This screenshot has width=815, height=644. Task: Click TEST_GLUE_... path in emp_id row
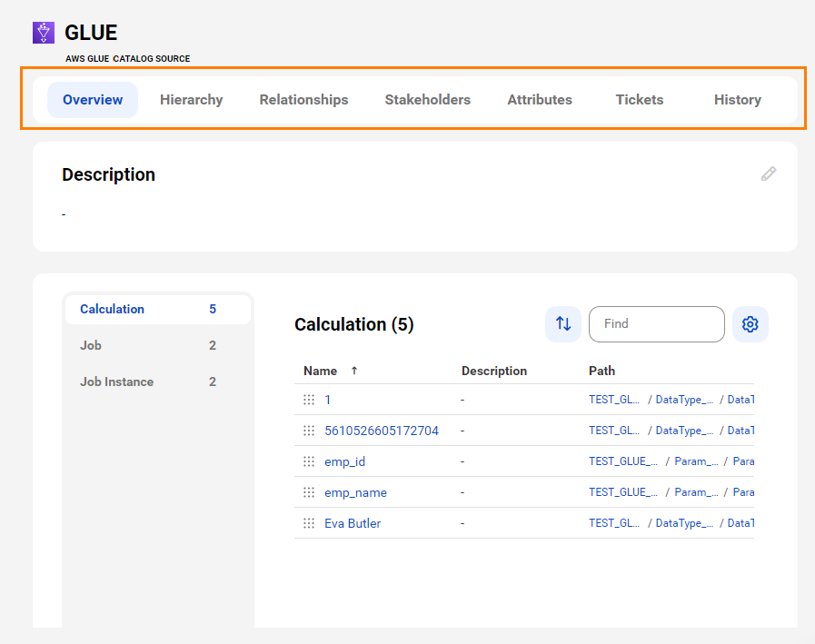622,461
